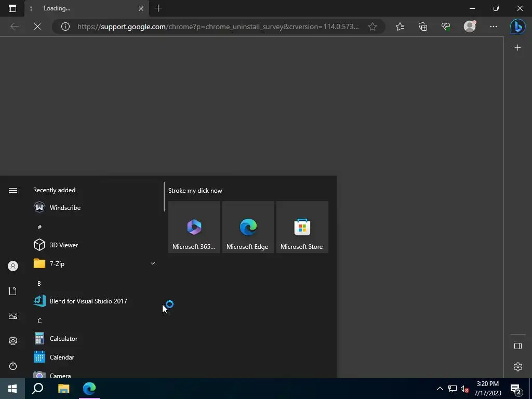Show hidden system tray icons
This screenshot has height=399, width=532.
[x=440, y=389]
